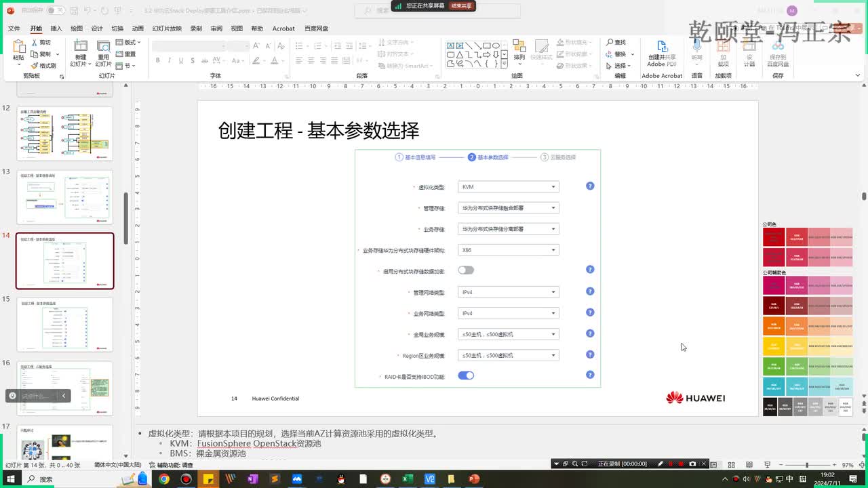Select slide 15 thumbnail
Image resolution: width=868 pixels, height=488 pixels.
point(65,325)
